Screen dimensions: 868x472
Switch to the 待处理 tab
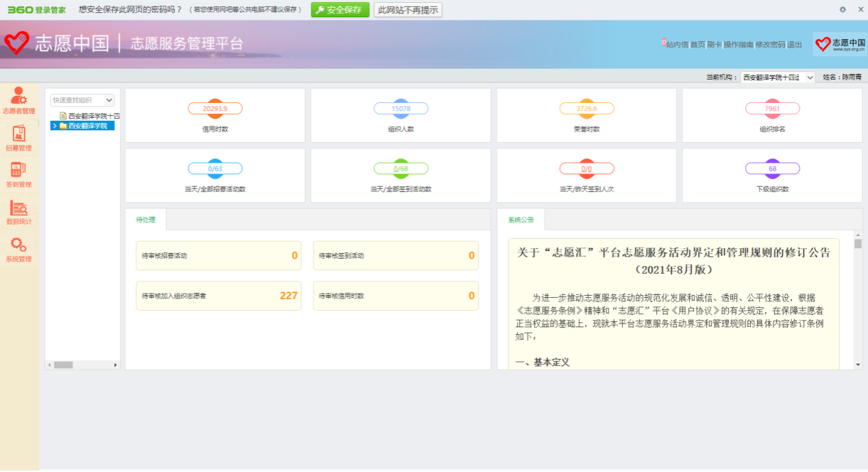click(x=145, y=220)
